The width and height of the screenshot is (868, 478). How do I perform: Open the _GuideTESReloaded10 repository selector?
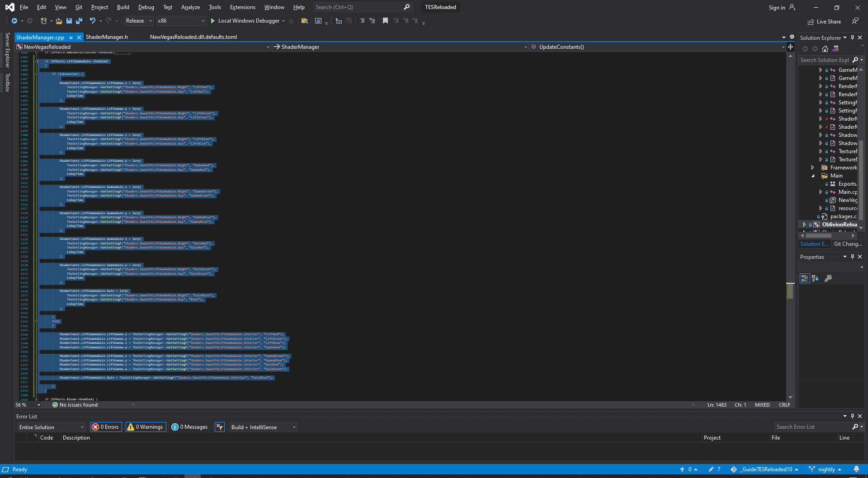(764, 469)
